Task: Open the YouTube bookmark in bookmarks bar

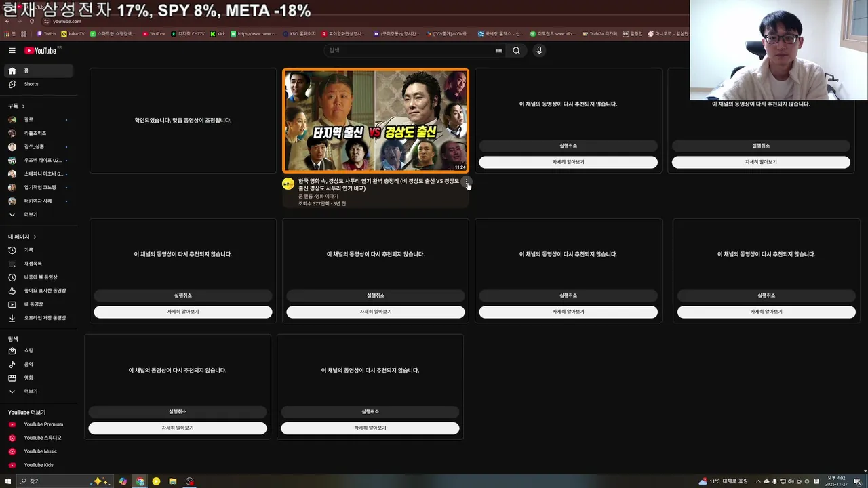Action: point(154,33)
